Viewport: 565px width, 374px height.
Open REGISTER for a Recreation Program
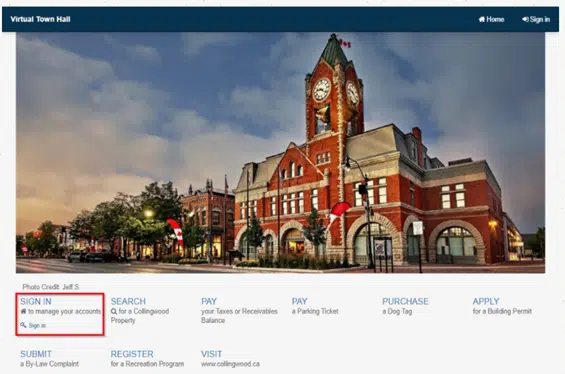pos(132,354)
